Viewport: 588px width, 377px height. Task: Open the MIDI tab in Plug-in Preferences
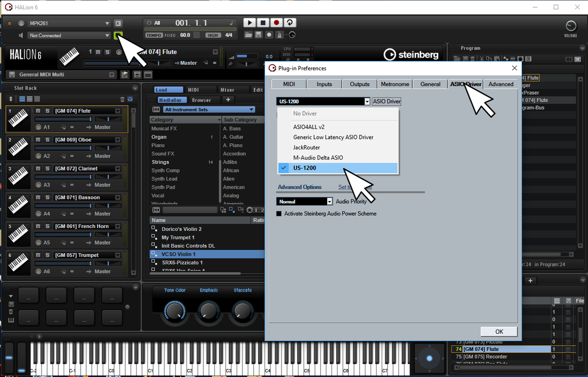point(289,84)
